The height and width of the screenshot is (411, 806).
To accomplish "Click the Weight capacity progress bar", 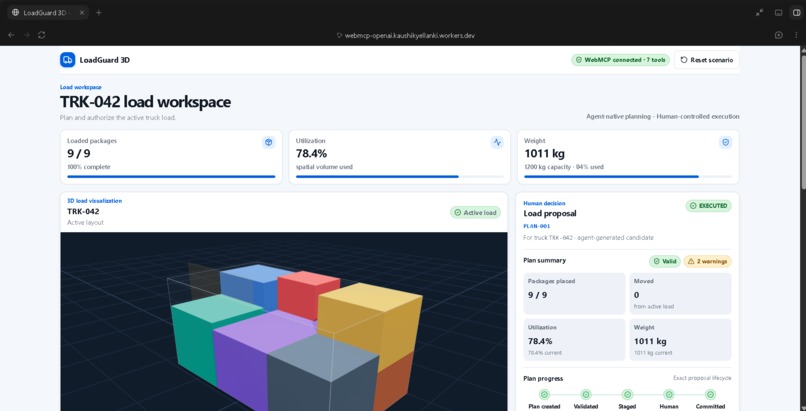I will coord(628,177).
